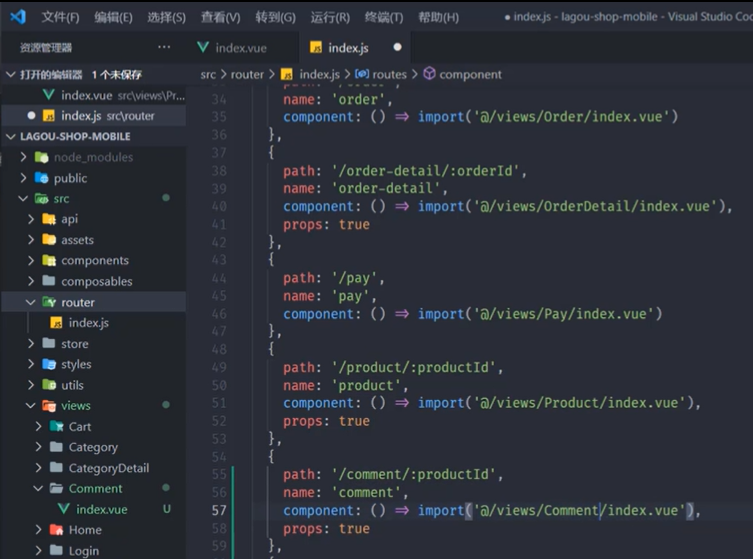Click the composables folder icon
This screenshot has height=559, width=753.
[49, 280]
